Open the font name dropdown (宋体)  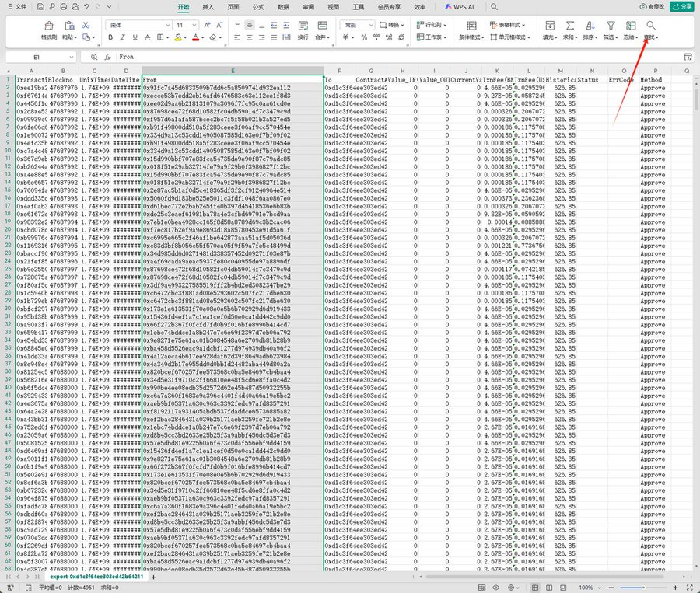[x=168, y=25]
